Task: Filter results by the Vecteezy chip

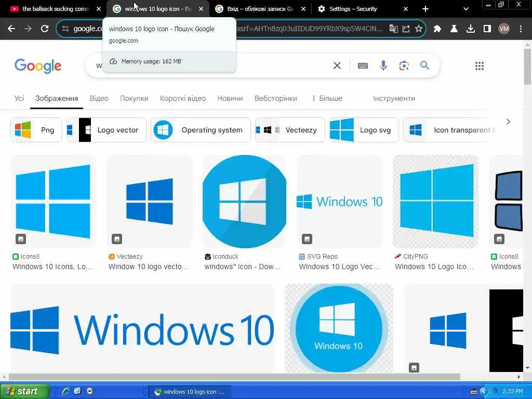Action: [290, 130]
